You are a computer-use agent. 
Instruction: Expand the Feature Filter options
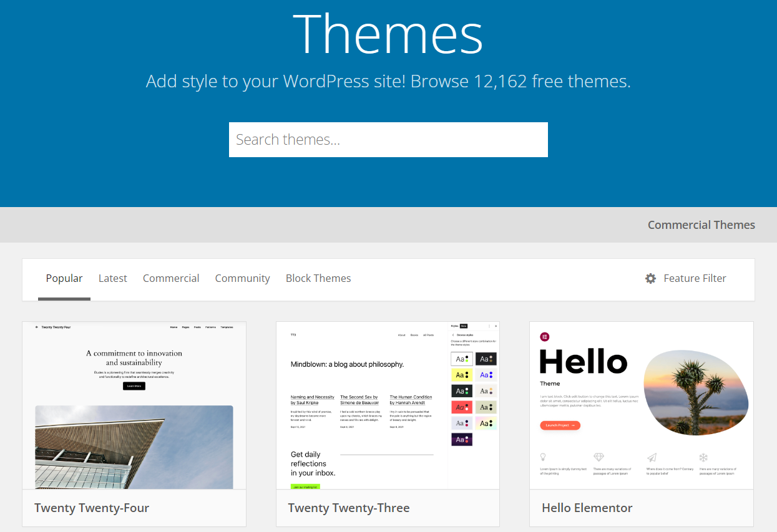point(694,279)
